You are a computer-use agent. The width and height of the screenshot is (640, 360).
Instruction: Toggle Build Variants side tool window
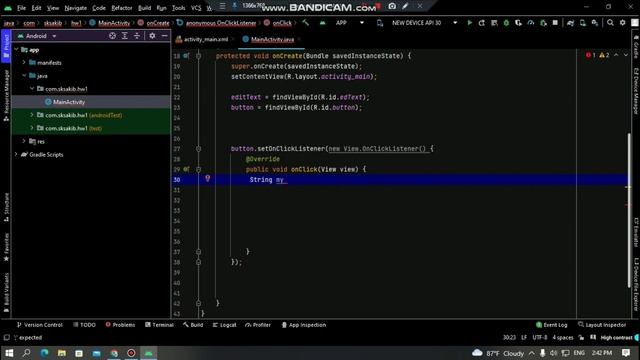coord(6,293)
